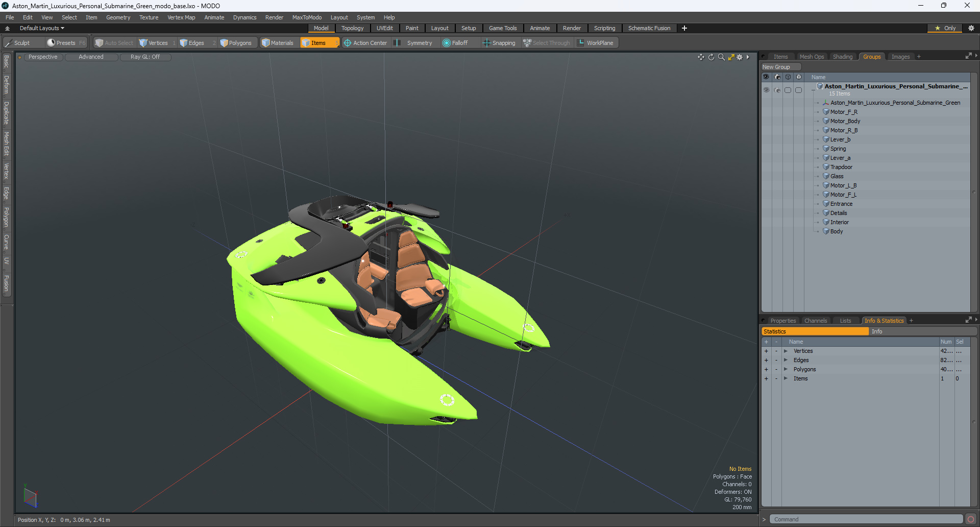Screen dimensions: 980x527
Task: Expand the Groups panel with maximize icon
Action: pos(968,56)
